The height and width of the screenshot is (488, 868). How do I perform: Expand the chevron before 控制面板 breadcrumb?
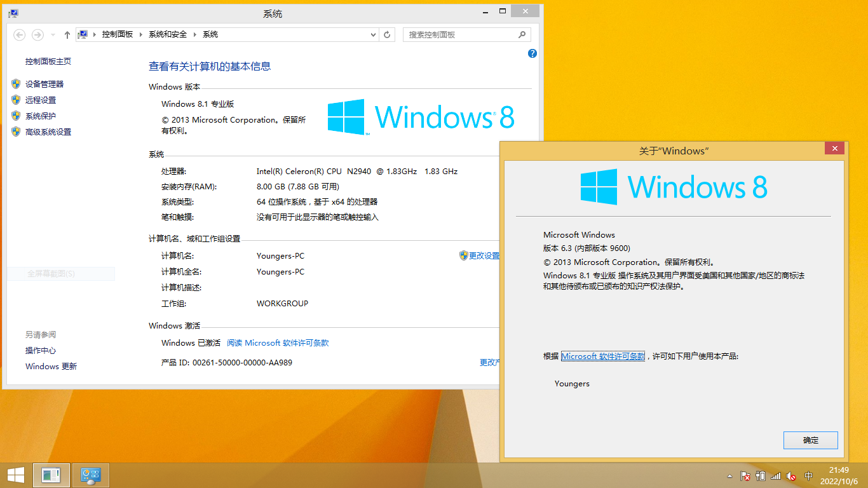(x=95, y=34)
